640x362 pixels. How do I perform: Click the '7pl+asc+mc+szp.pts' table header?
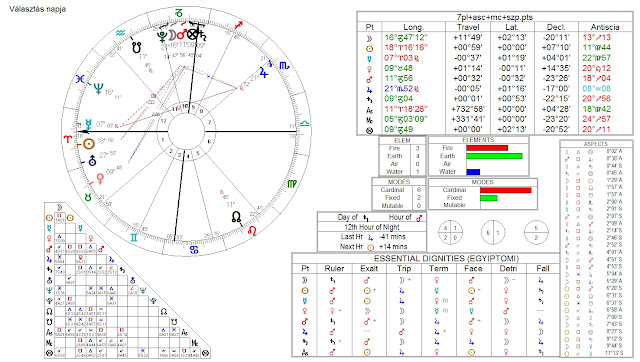point(495,17)
